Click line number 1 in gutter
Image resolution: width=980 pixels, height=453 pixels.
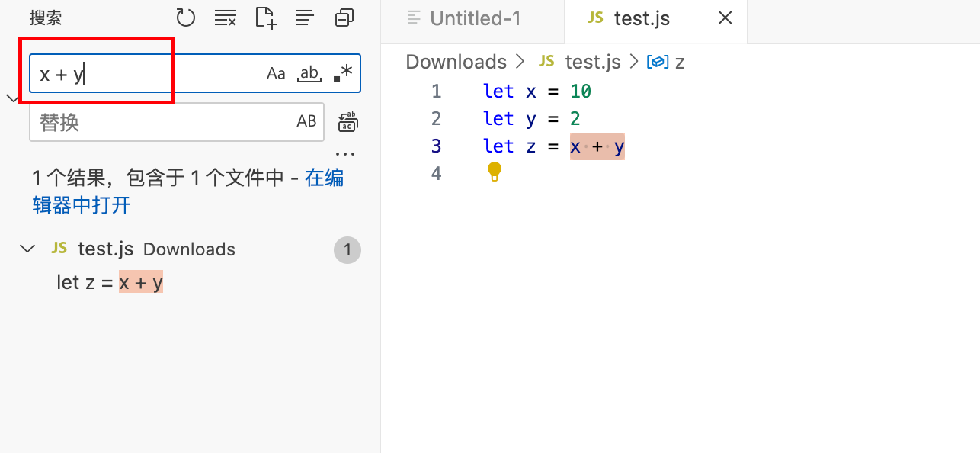[x=436, y=92]
